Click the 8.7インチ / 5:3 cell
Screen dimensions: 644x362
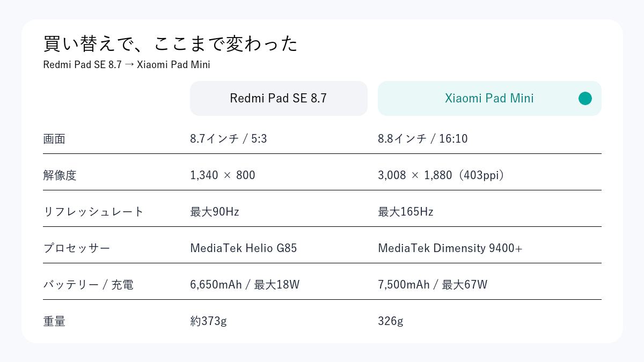pyautogui.click(x=229, y=139)
